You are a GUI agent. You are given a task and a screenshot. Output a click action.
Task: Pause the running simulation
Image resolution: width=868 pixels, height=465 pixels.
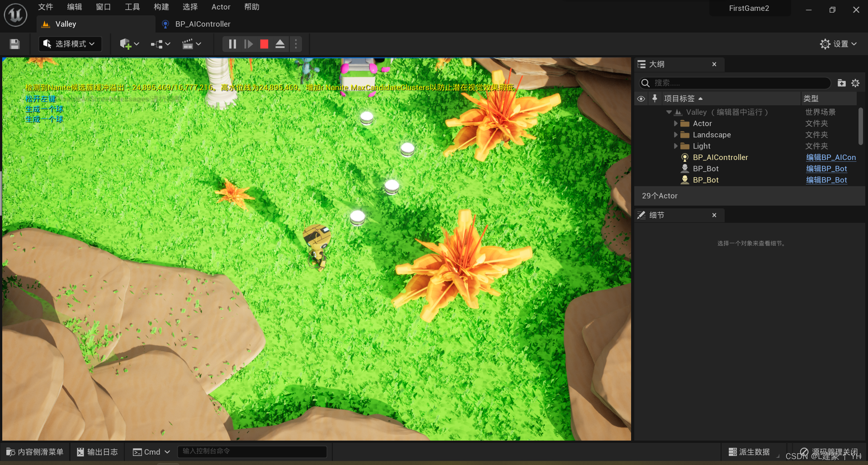pyautogui.click(x=232, y=44)
